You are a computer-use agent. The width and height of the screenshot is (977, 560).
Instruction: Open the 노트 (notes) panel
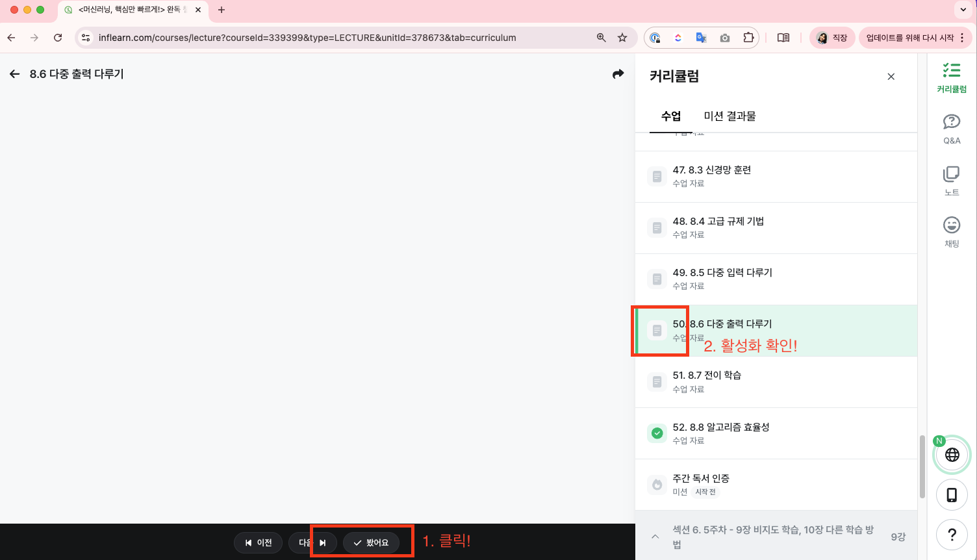point(952,179)
